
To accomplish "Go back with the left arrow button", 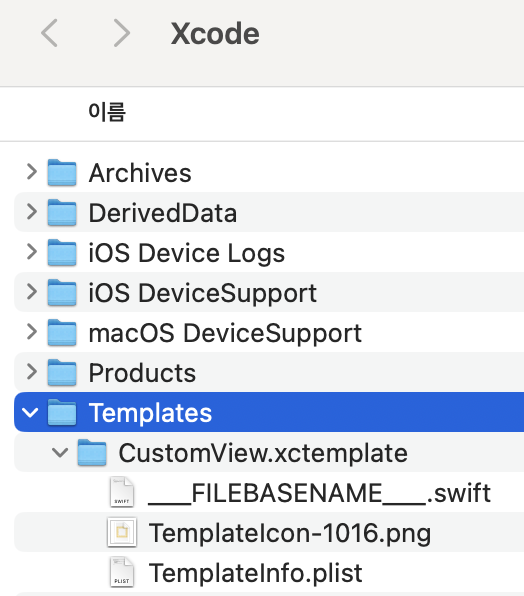I will [49, 33].
